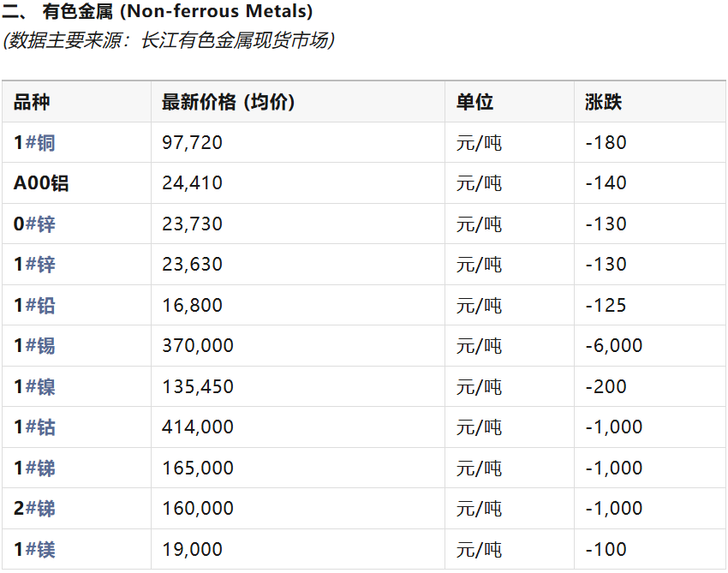Viewport: 728px width, 573px height.
Task: Open the 1#锌 zinc link
Action: pos(35,265)
